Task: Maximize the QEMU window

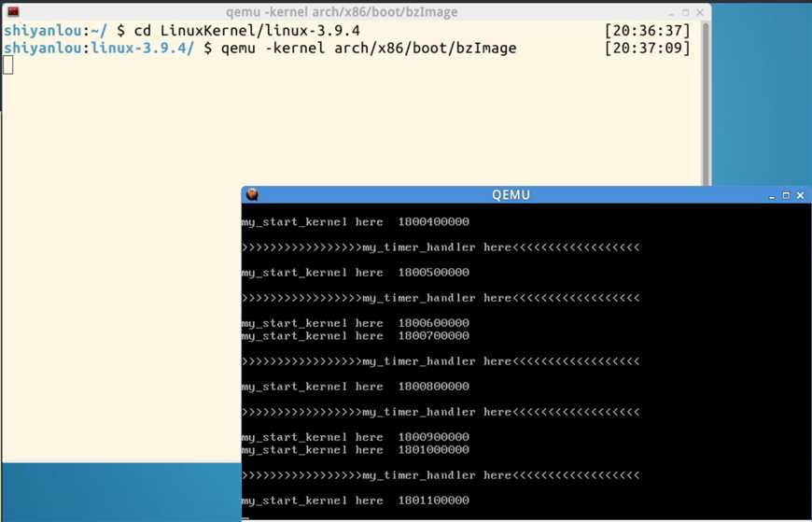Action: point(786,195)
